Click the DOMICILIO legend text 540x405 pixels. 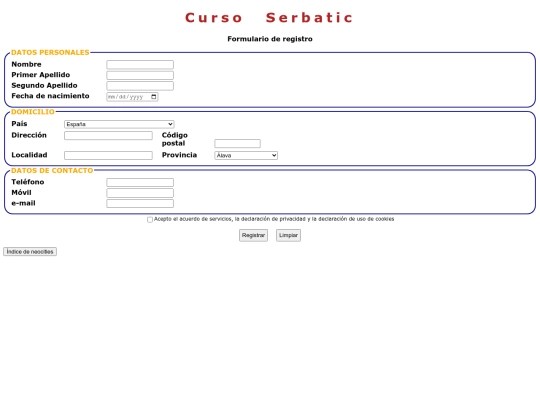point(33,112)
